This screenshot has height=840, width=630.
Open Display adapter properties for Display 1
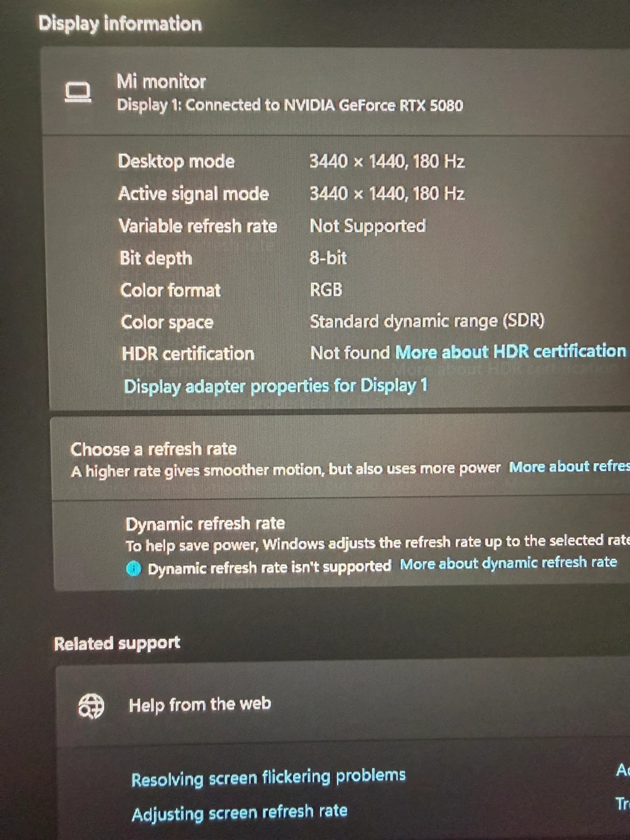276,386
